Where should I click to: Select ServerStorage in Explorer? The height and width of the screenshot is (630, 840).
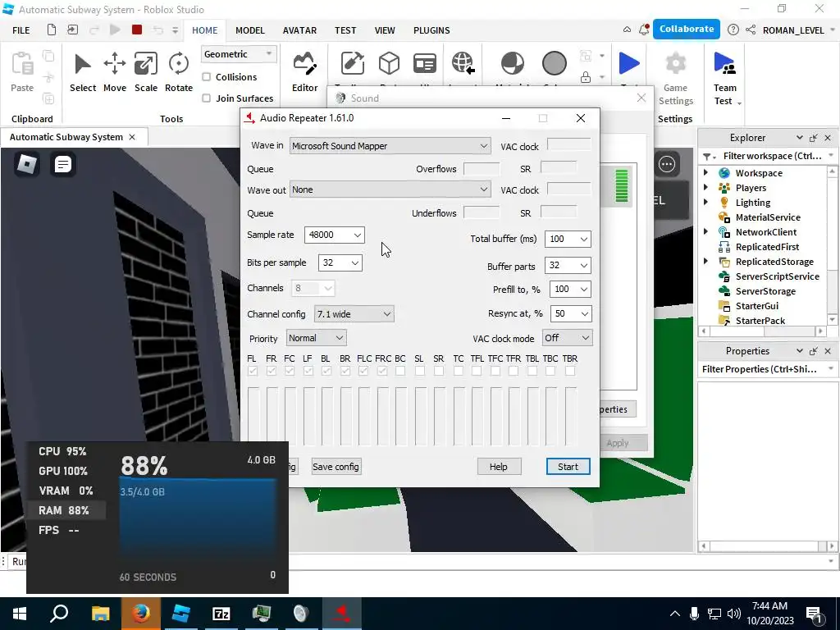(x=765, y=291)
